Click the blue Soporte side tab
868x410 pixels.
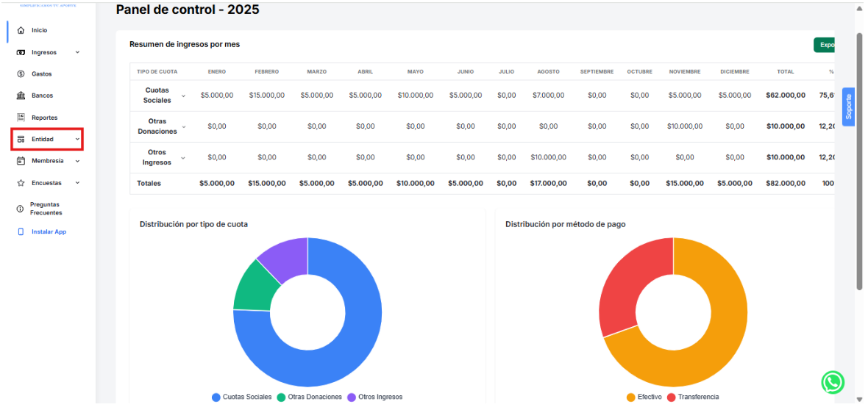pos(848,107)
